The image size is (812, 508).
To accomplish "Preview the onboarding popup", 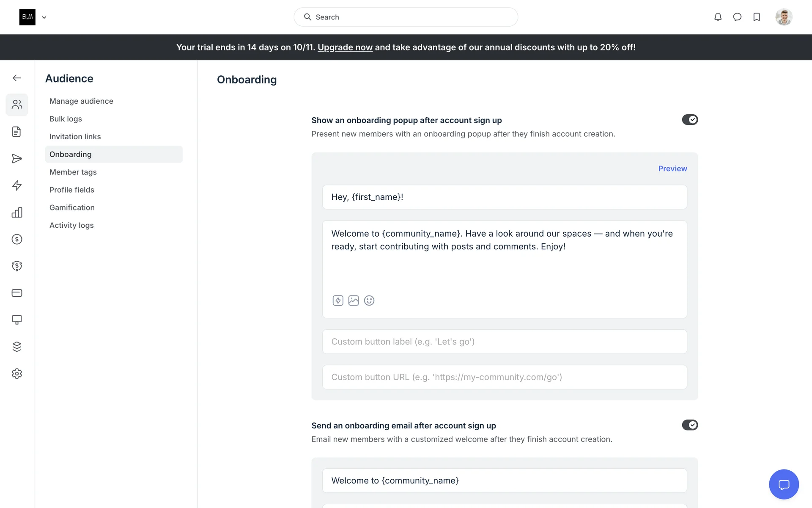I will (x=672, y=168).
